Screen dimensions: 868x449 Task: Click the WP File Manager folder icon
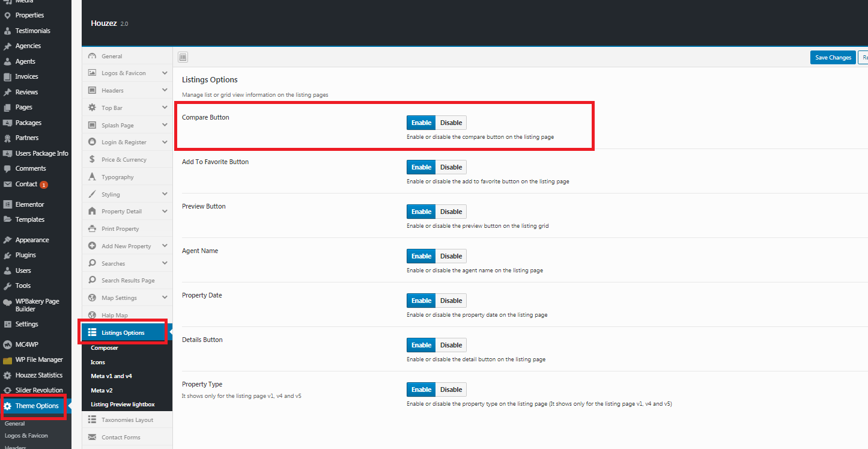7,360
